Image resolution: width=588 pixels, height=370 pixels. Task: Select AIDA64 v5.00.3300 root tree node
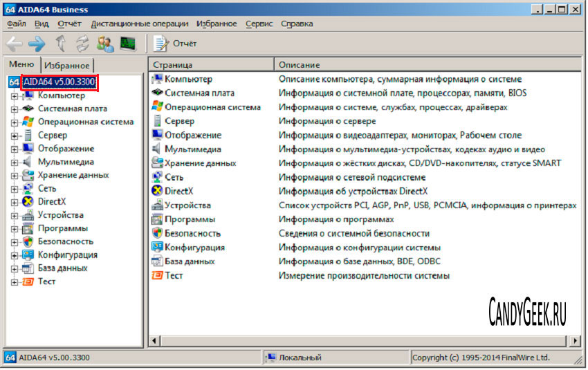(59, 82)
